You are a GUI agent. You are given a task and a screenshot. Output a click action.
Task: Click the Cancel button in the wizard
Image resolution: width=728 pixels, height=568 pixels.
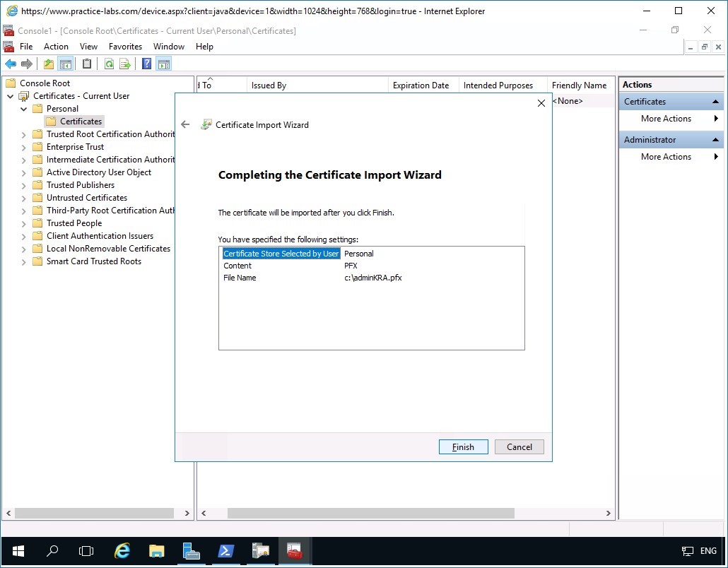[519, 447]
